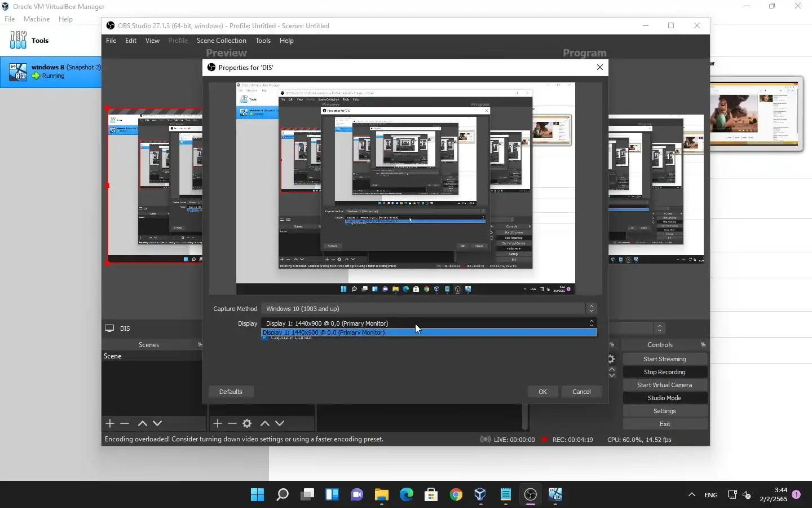812x508 pixels.
Task: Start the Virtual Camera
Action: (665, 385)
